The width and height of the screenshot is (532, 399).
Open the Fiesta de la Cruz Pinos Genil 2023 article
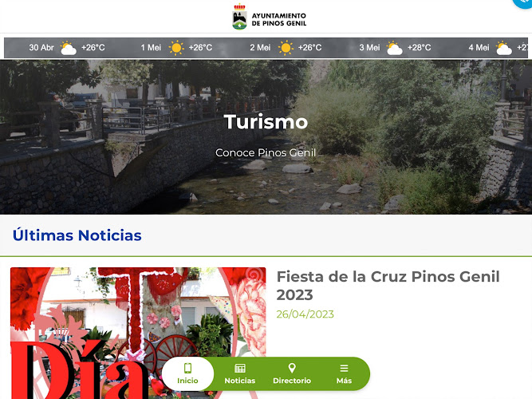(x=388, y=286)
